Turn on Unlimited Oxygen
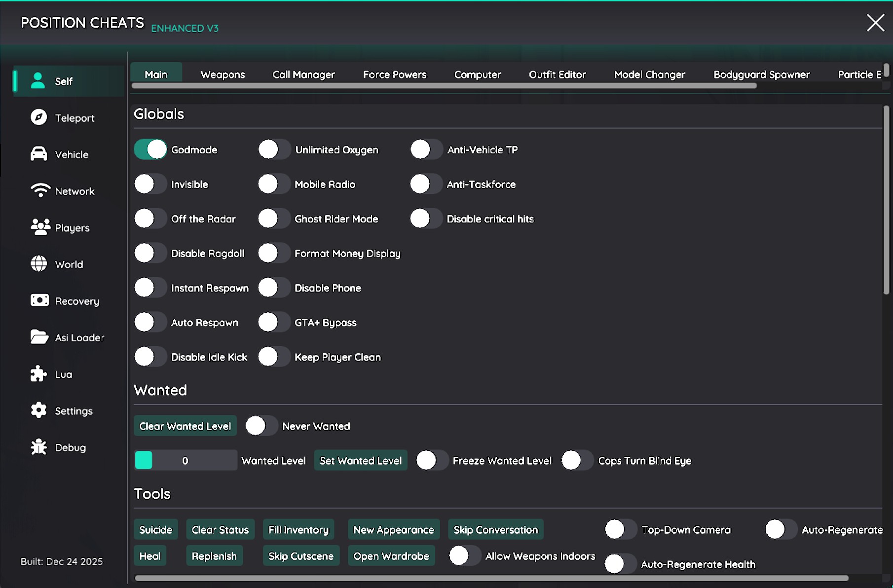This screenshot has width=893, height=588. (274, 149)
